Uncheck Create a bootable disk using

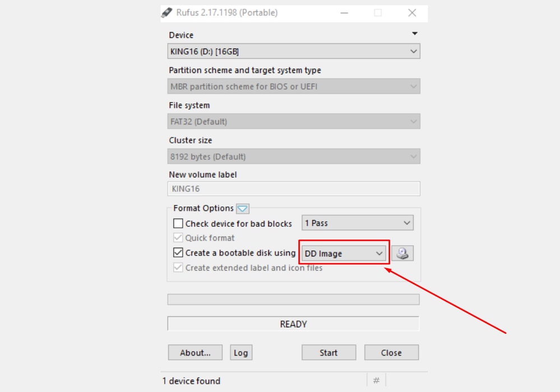pyautogui.click(x=178, y=253)
